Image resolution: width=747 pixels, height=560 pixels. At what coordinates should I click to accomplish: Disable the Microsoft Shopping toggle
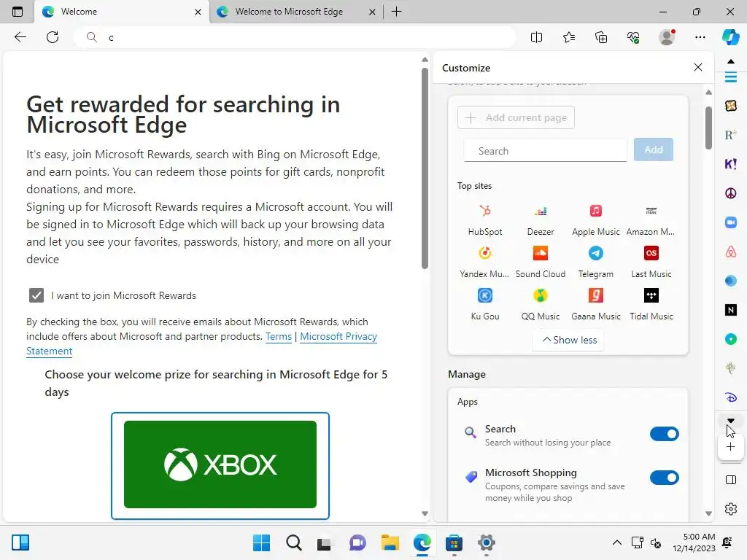click(x=664, y=478)
